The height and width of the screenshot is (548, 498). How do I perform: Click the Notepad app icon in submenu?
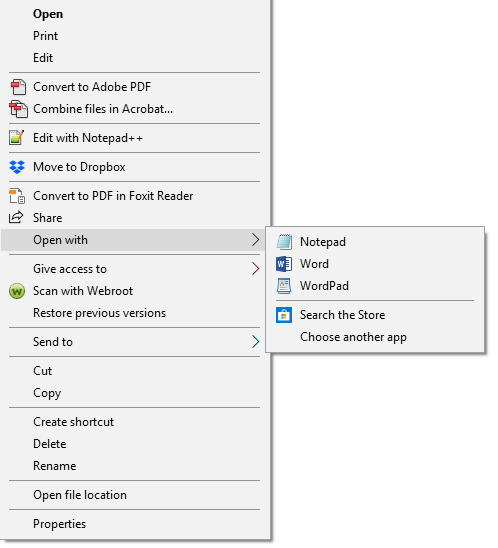(x=284, y=242)
